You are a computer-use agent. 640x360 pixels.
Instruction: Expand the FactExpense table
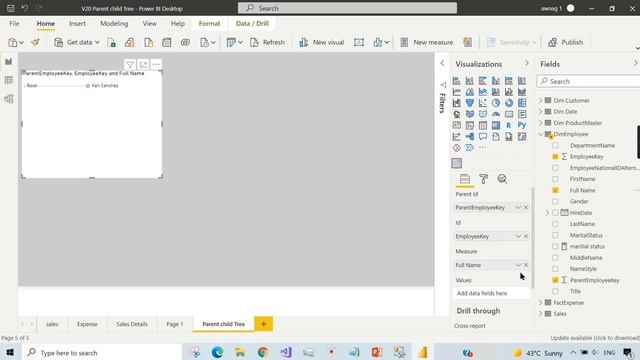coord(541,302)
